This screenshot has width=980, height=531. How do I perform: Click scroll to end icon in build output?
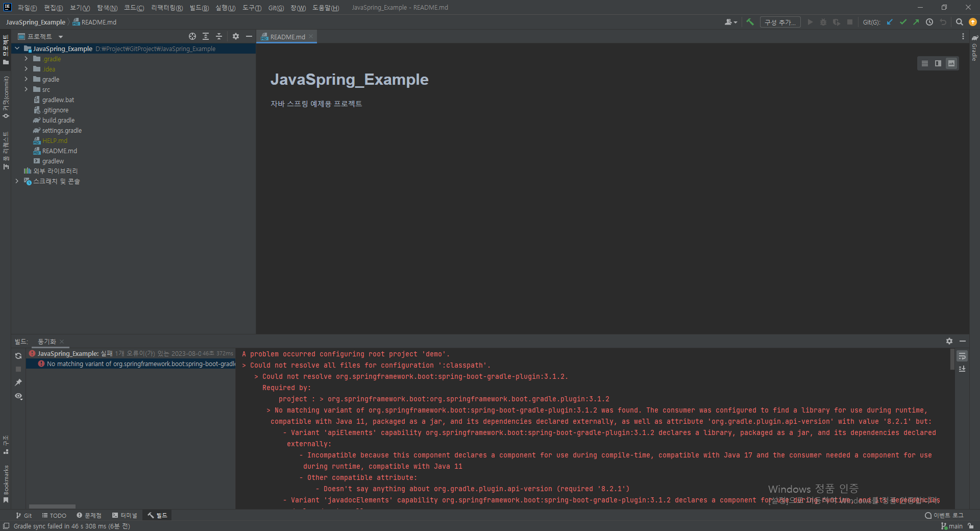pyautogui.click(x=962, y=369)
